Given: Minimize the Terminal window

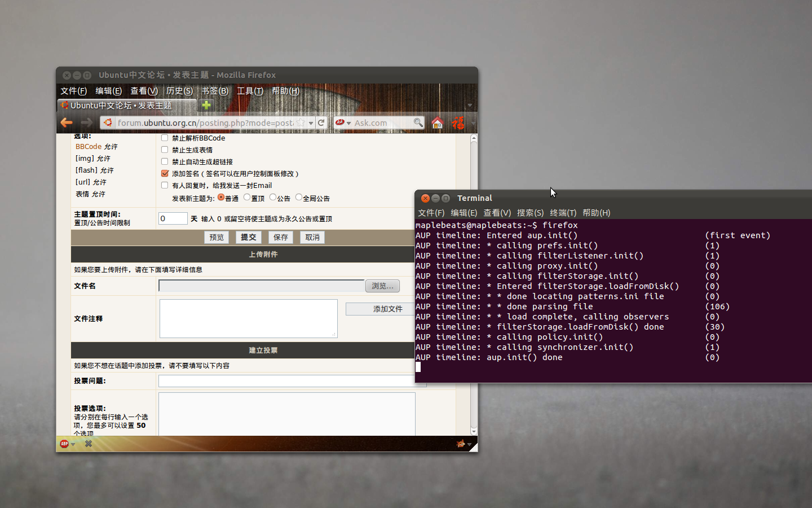Looking at the screenshot, I should (435, 198).
